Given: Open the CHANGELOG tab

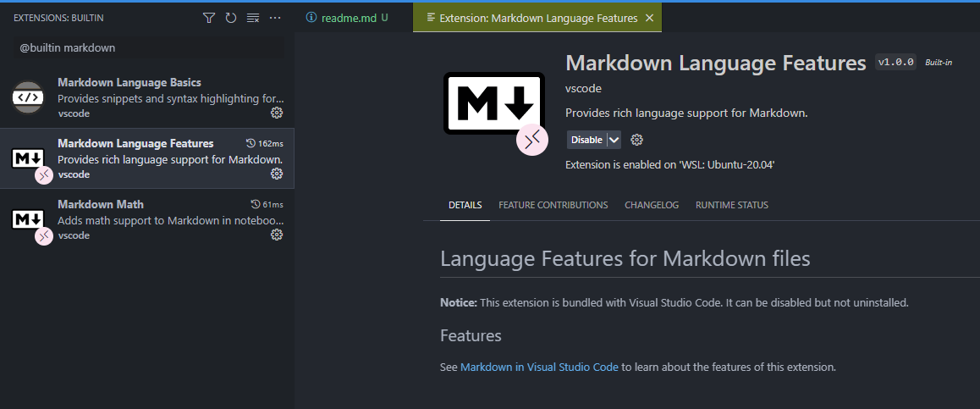Looking at the screenshot, I should (652, 205).
